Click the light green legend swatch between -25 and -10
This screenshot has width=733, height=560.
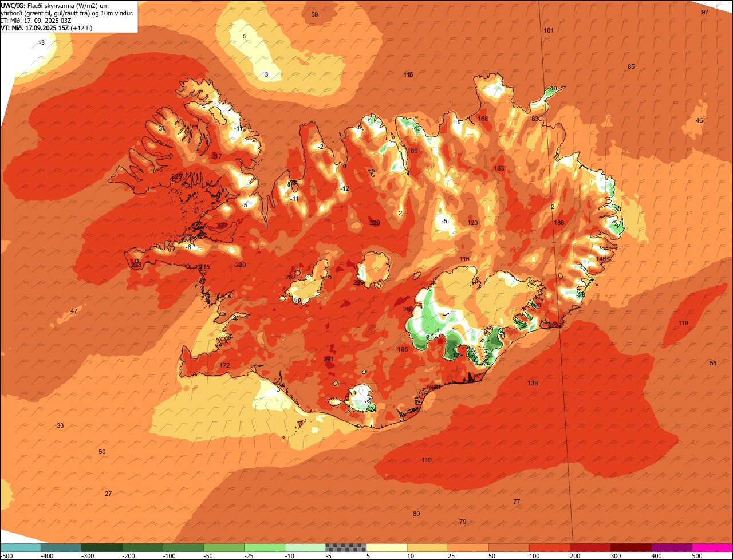tap(265, 547)
